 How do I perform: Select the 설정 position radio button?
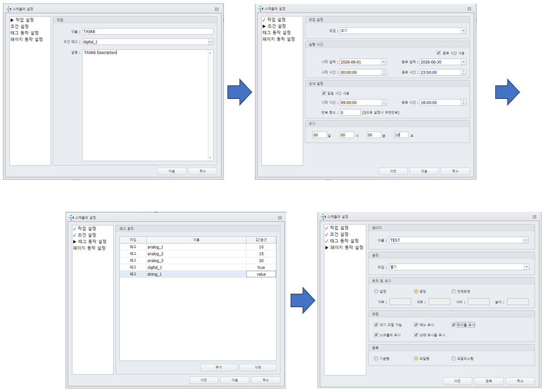point(376,291)
